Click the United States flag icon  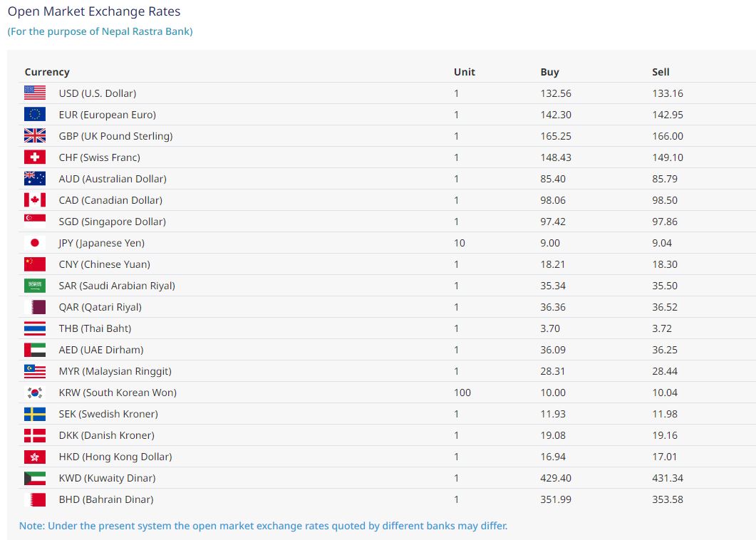tap(35, 93)
